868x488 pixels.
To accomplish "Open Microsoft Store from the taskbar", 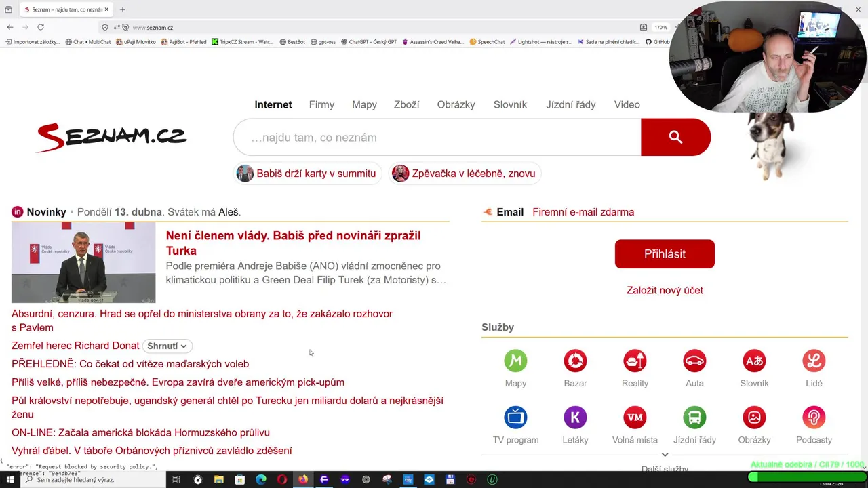I will click(239, 480).
